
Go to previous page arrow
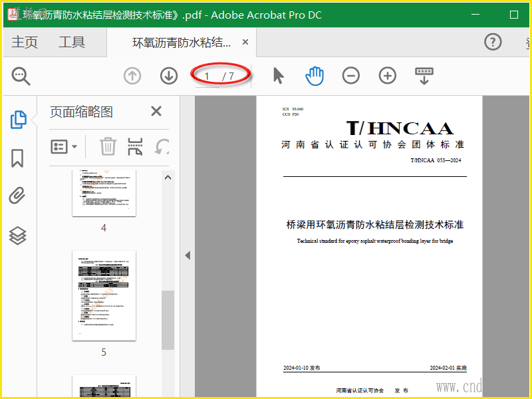coord(132,75)
